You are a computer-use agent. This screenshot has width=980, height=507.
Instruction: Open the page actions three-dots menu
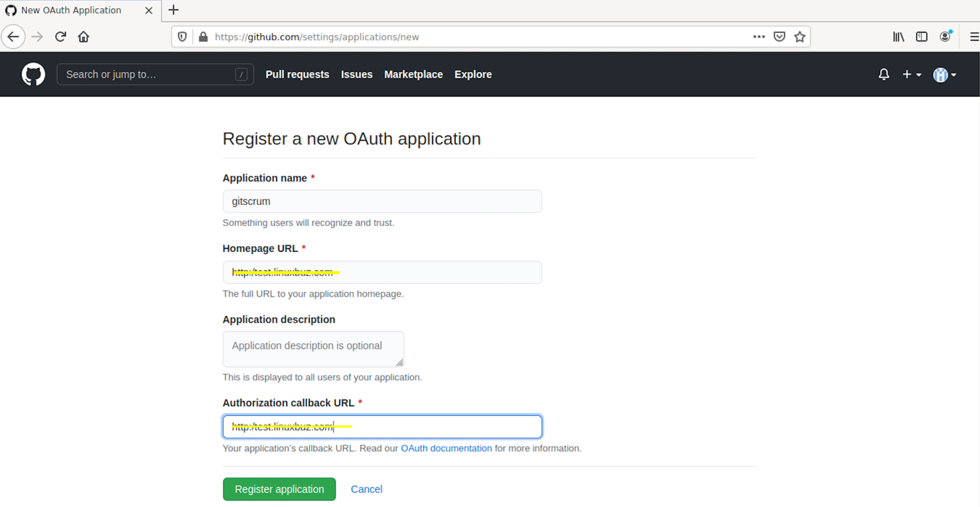758,37
